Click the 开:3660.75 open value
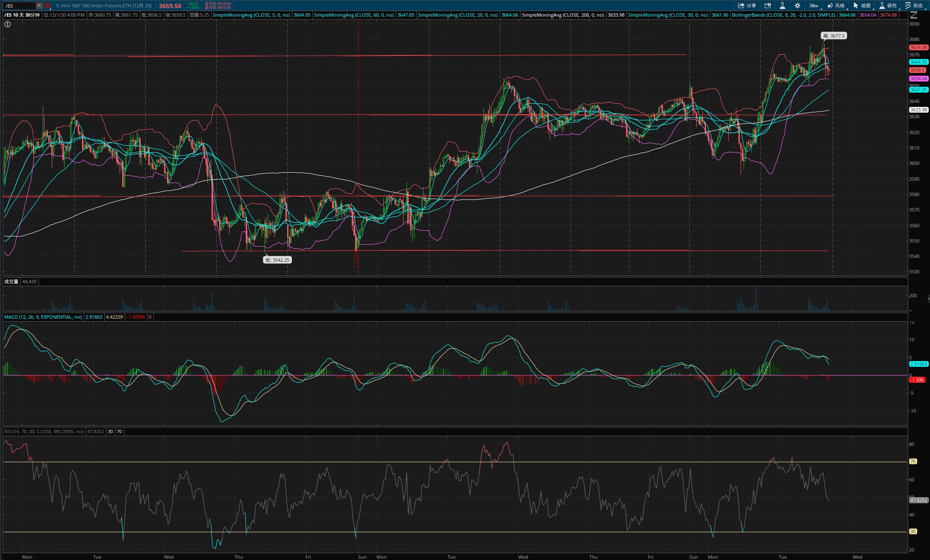The height and width of the screenshot is (560, 930). click(x=100, y=15)
